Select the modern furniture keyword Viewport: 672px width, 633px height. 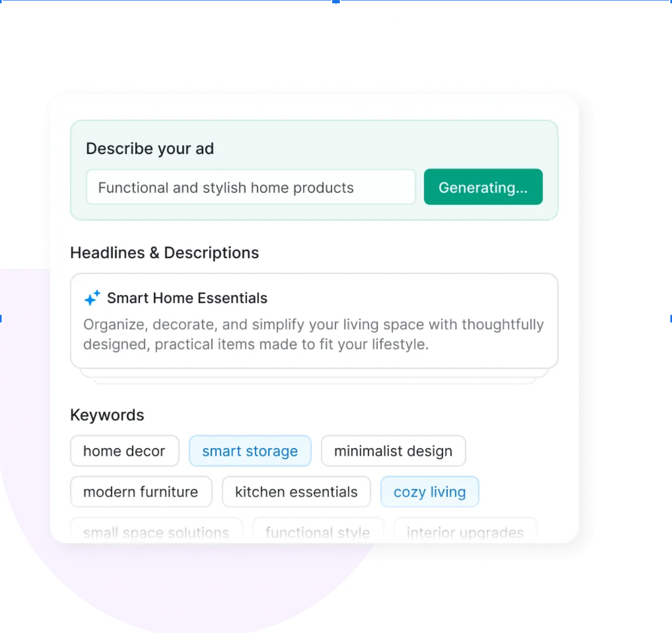141,492
